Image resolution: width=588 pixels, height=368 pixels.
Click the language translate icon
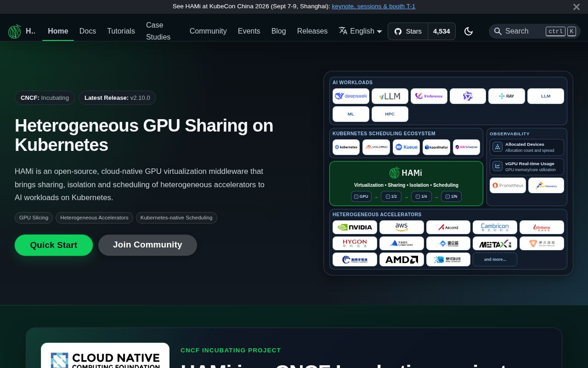(x=343, y=31)
